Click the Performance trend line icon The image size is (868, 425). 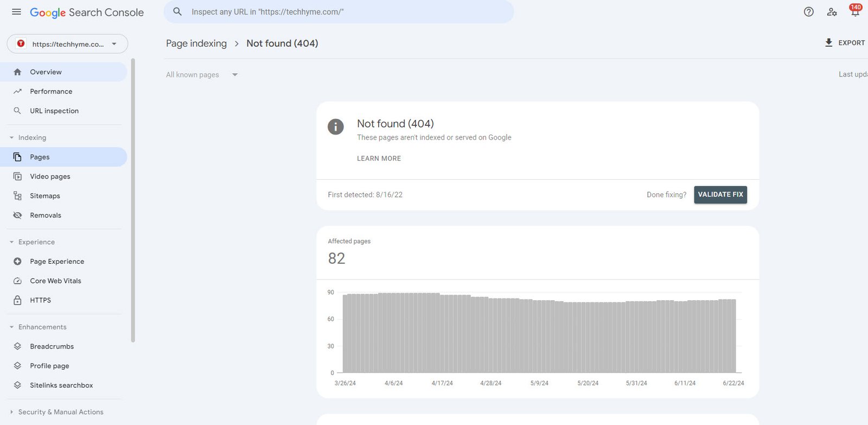pyautogui.click(x=17, y=91)
